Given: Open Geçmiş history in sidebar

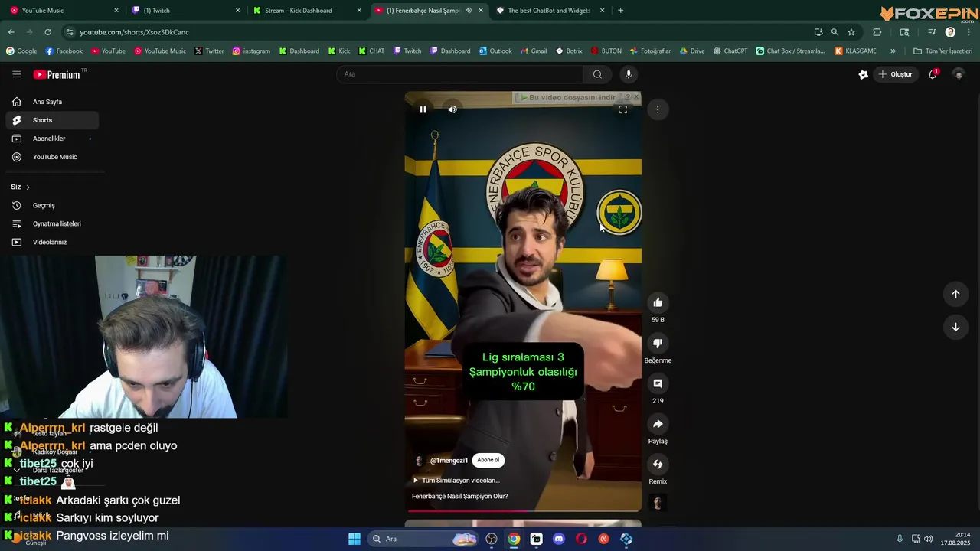Looking at the screenshot, I should (x=52, y=205).
